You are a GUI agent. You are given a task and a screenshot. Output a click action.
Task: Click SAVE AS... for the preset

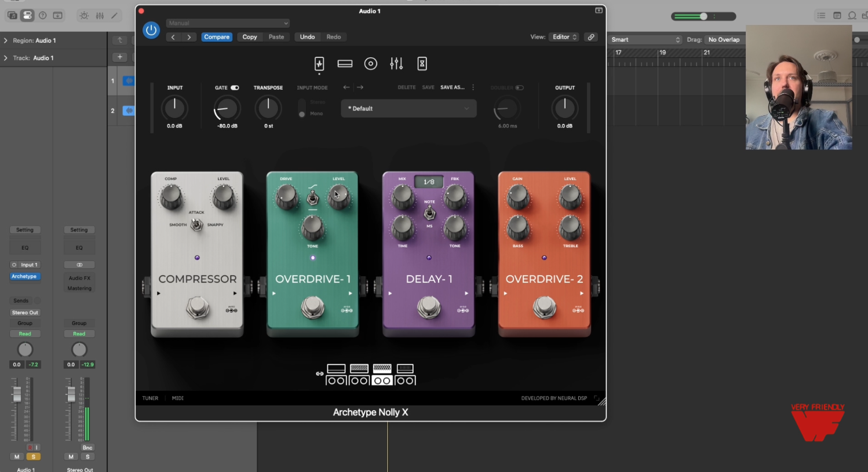[x=453, y=87]
